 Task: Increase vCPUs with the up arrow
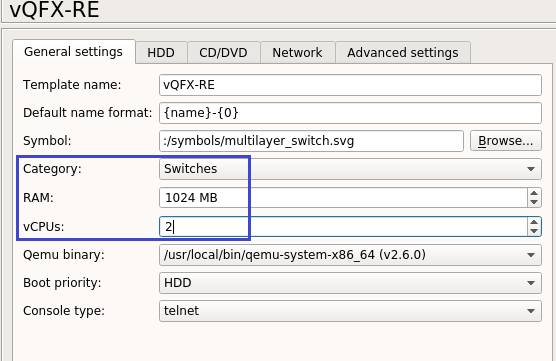coord(534,222)
